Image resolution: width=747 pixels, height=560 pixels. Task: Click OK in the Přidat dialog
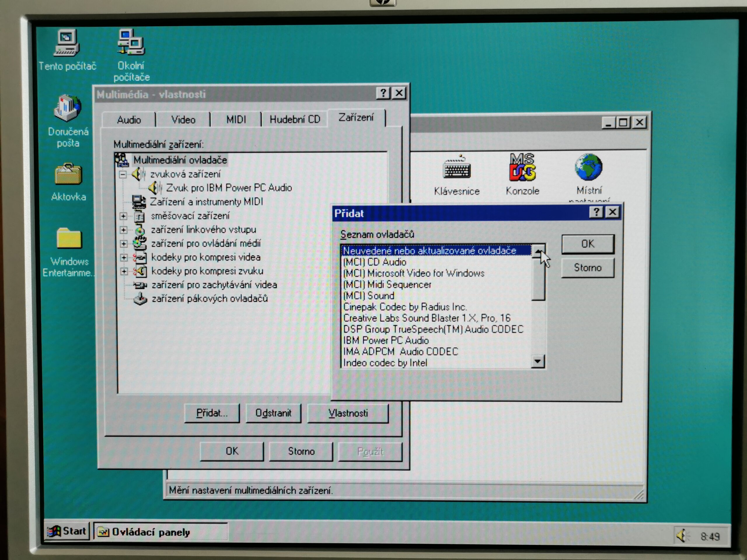pos(588,244)
